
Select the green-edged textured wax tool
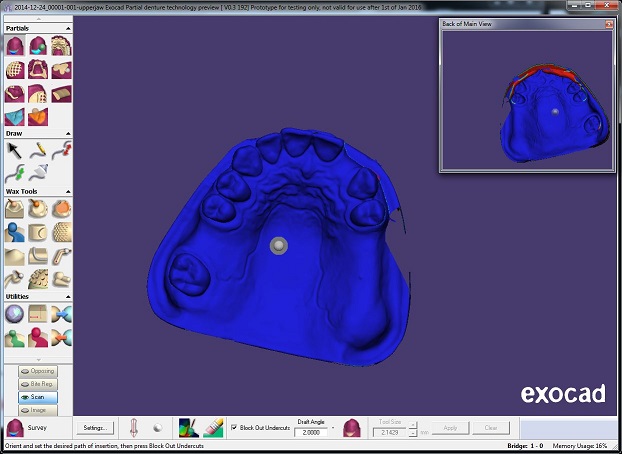click(x=38, y=279)
